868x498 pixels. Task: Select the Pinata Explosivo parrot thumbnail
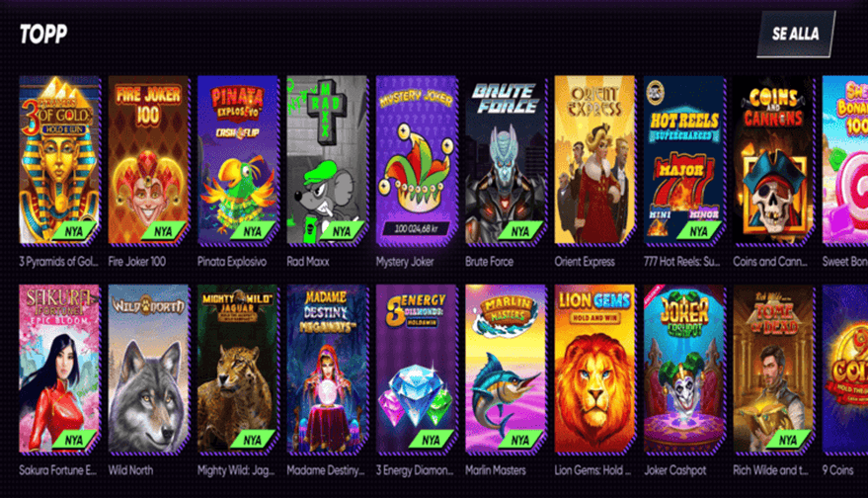coord(238,160)
